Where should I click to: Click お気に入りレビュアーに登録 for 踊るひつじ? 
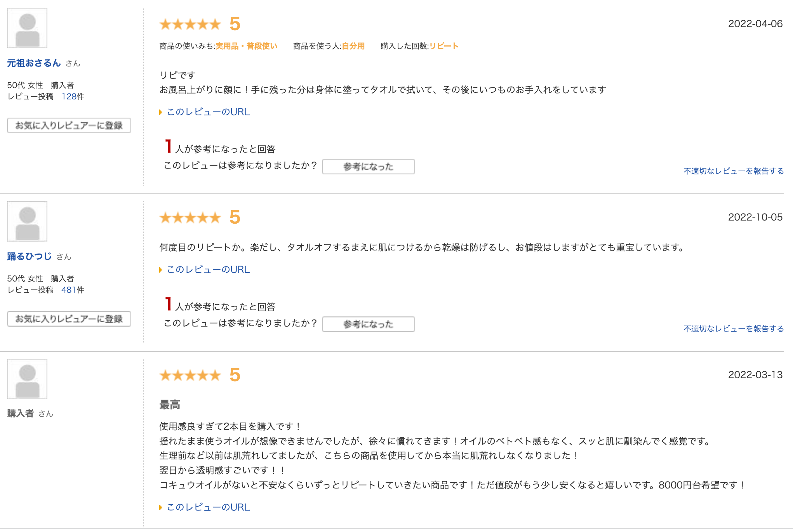click(x=69, y=319)
